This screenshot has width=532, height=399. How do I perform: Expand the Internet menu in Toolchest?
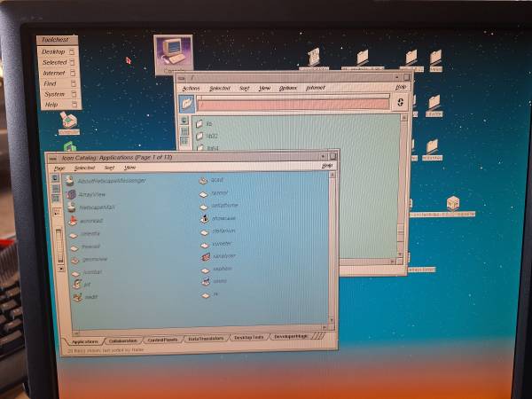pos(55,73)
